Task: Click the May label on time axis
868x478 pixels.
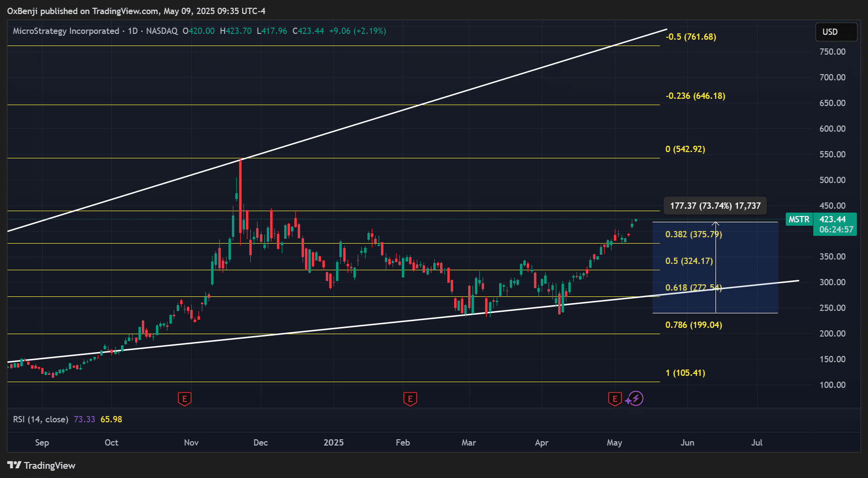Action: click(614, 443)
